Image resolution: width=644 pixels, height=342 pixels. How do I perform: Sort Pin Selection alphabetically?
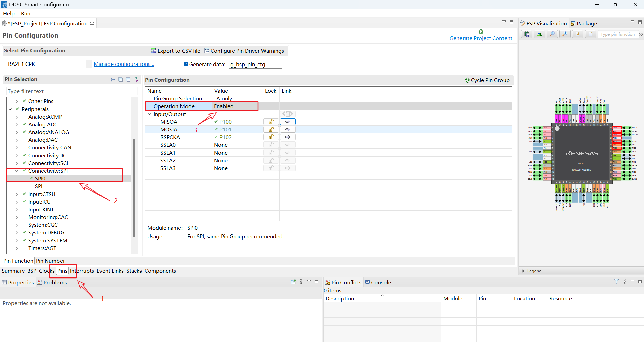[136, 79]
